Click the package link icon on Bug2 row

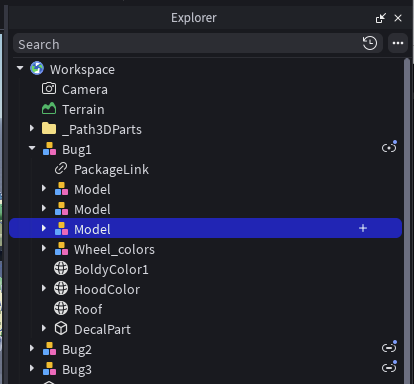(389, 347)
